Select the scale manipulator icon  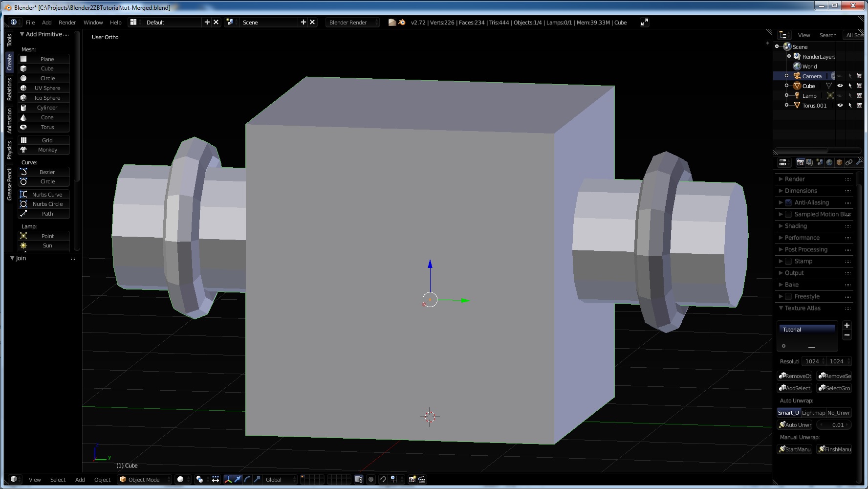257,479
